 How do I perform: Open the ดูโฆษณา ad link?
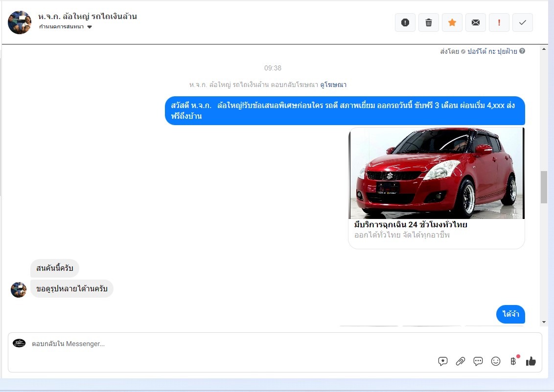[x=333, y=85]
